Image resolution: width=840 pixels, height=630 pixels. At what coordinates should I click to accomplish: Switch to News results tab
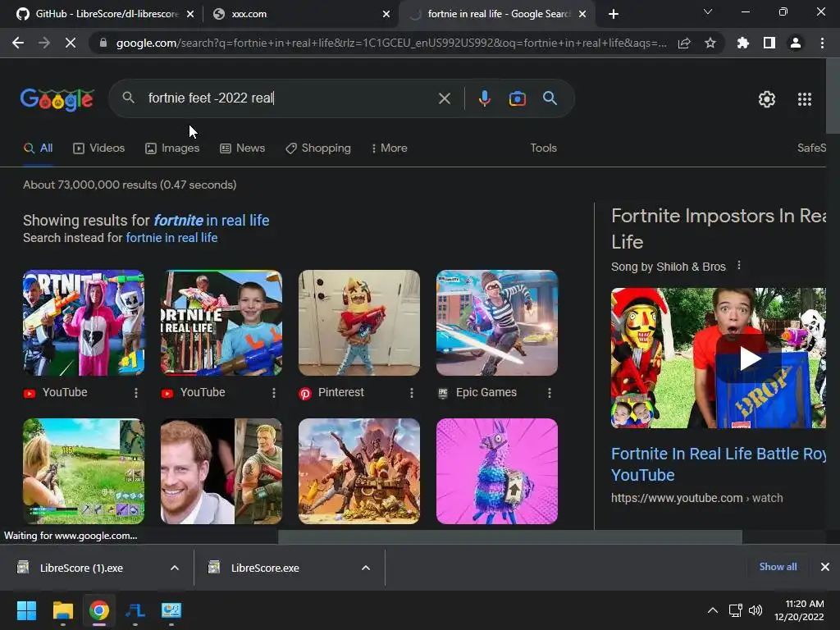[x=243, y=148]
